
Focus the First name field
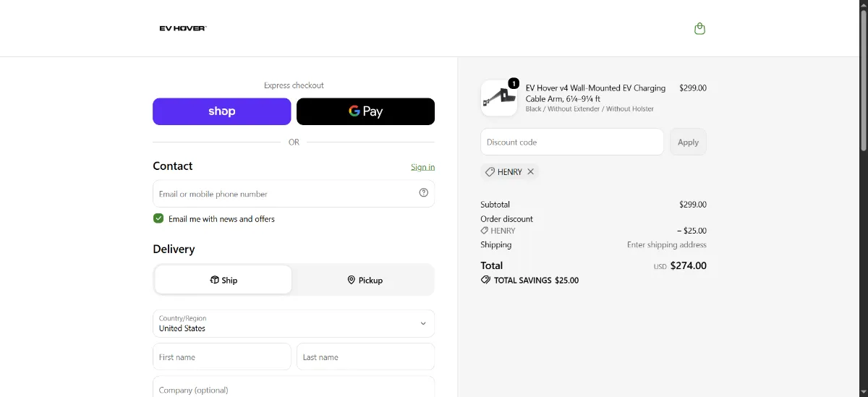click(222, 357)
